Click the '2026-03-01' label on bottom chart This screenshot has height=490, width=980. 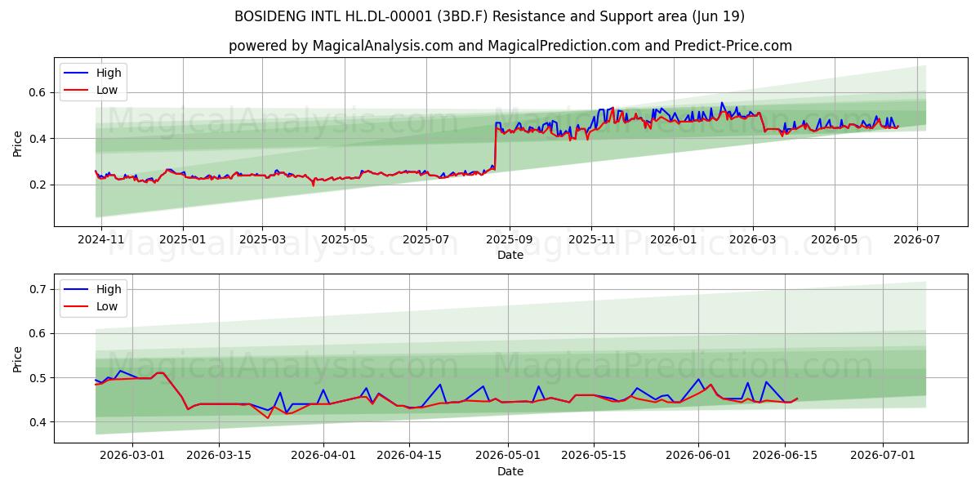[x=132, y=457]
